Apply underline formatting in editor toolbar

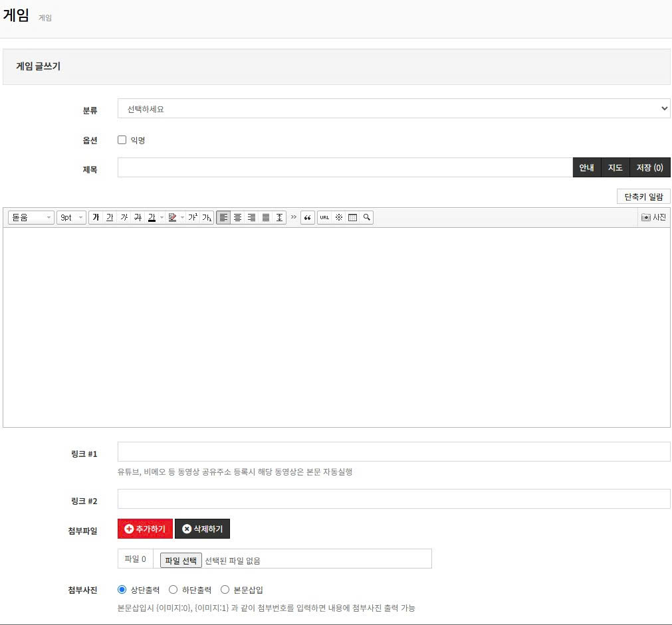[110, 218]
